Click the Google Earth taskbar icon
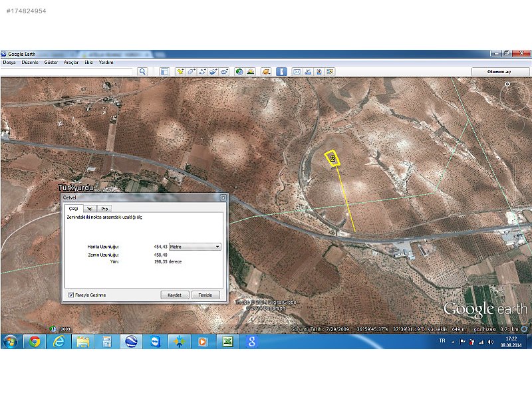 pyautogui.click(x=131, y=341)
